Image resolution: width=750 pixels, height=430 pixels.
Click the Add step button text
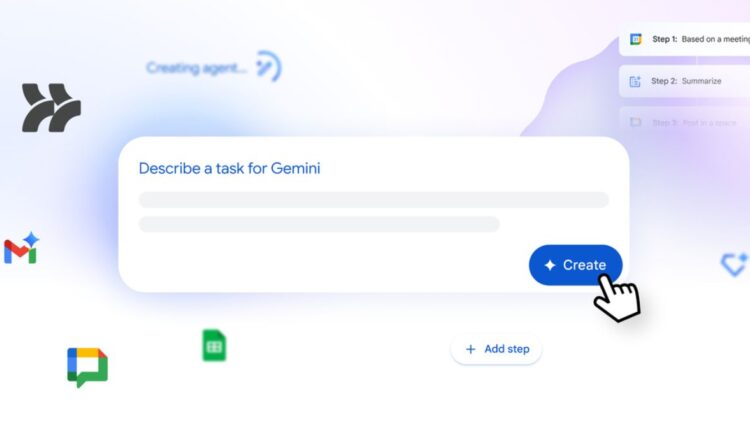[507, 349]
